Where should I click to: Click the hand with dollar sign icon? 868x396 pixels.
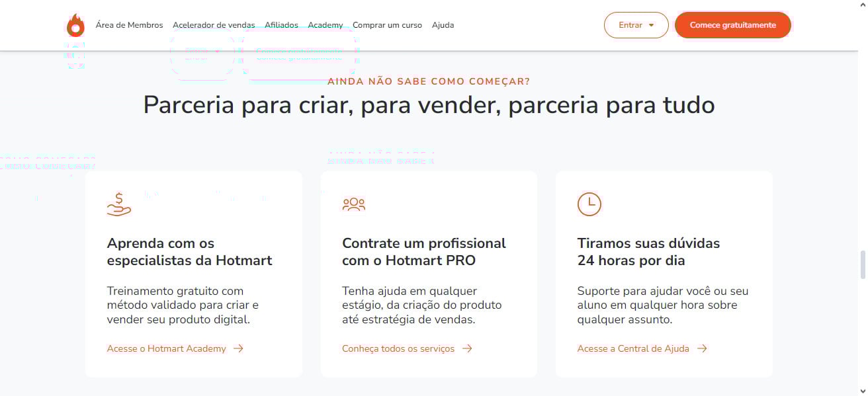[x=119, y=204]
